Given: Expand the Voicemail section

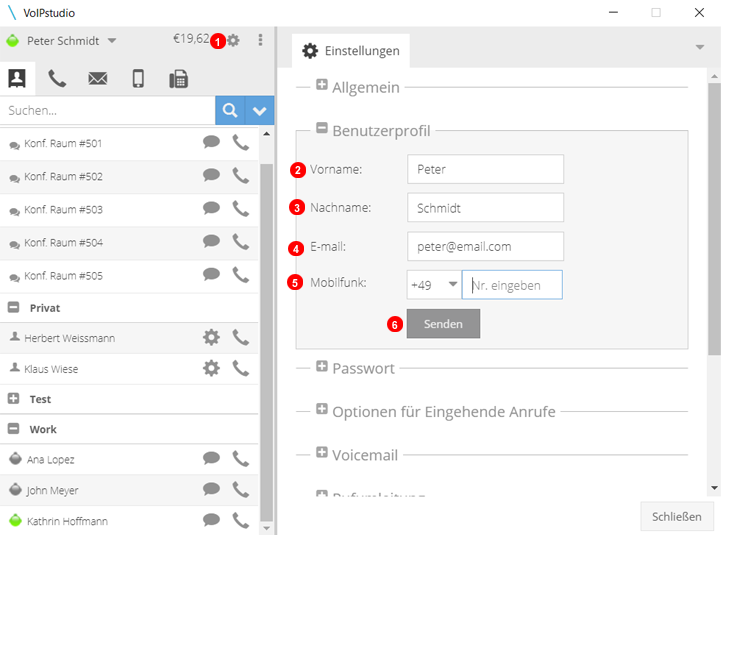Looking at the screenshot, I should pyautogui.click(x=322, y=452).
